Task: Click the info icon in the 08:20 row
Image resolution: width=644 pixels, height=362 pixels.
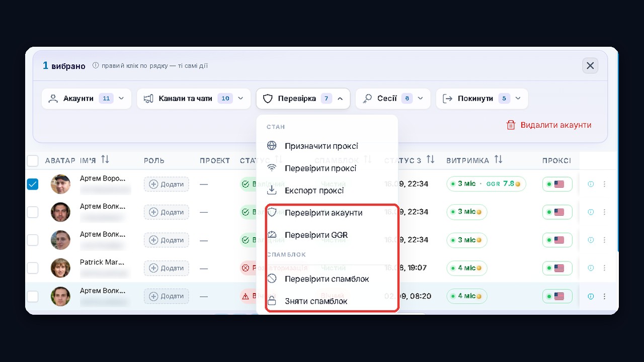Action: (x=591, y=297)
